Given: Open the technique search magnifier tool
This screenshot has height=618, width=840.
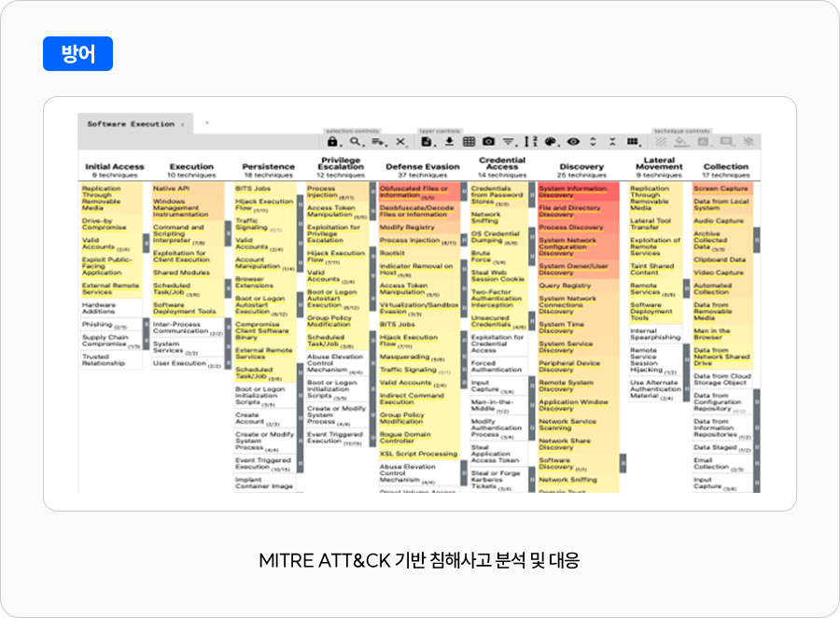Looking at the screenshot, I should coord(356,142).
